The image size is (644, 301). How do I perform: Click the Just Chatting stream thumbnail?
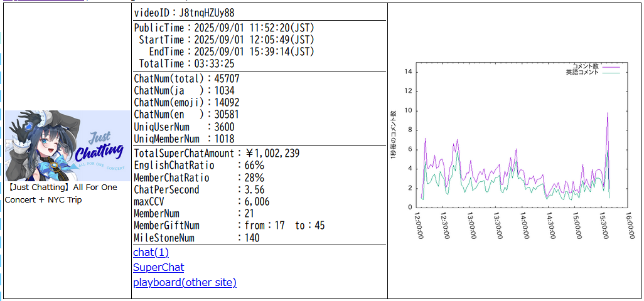(67, 145)
